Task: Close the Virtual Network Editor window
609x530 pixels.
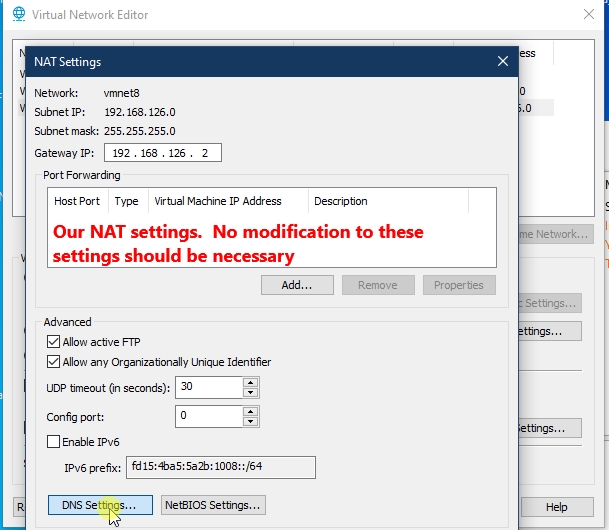Action: click(x=589, y=14)
